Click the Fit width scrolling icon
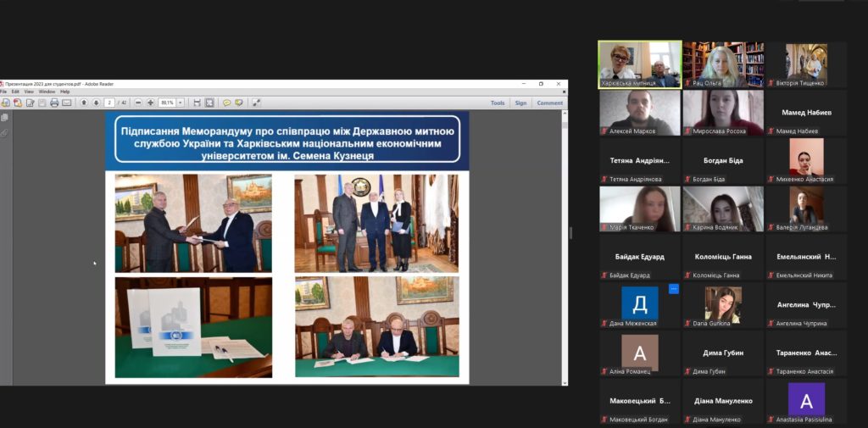This screenshot has height=428, width=868. point(197,103)
